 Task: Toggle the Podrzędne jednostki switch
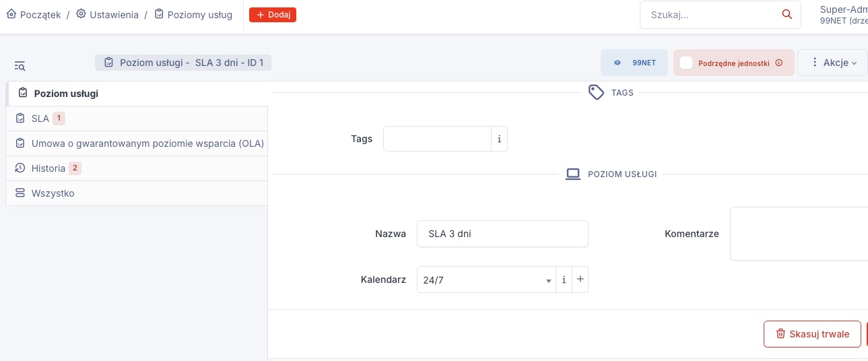coord(686,63)
